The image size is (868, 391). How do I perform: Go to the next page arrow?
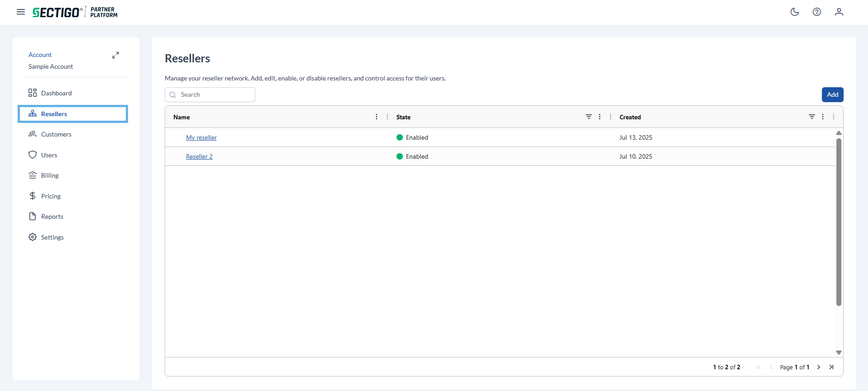click(819, 367)
